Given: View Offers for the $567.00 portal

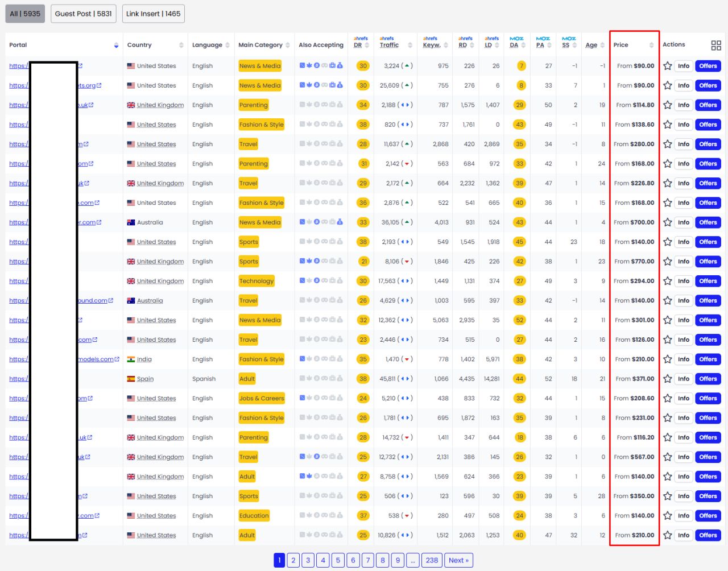Looking at the screenshot, I should click(x=708, y=457).
